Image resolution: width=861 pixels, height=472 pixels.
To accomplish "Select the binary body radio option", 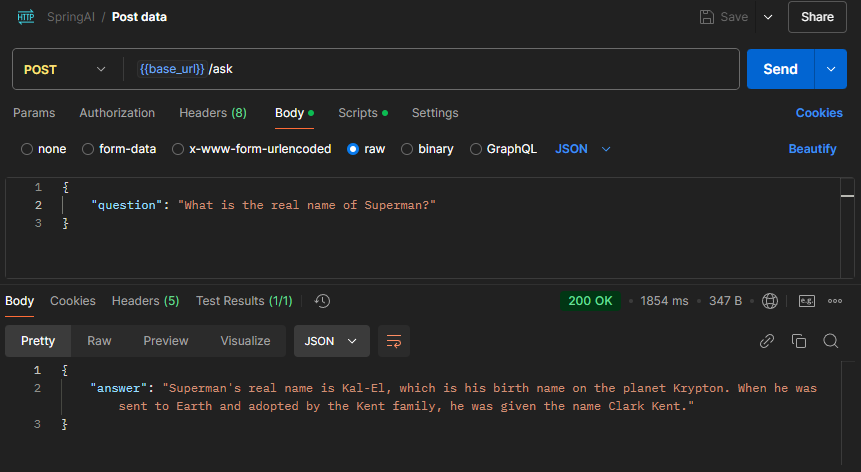I will pos(407,149).
